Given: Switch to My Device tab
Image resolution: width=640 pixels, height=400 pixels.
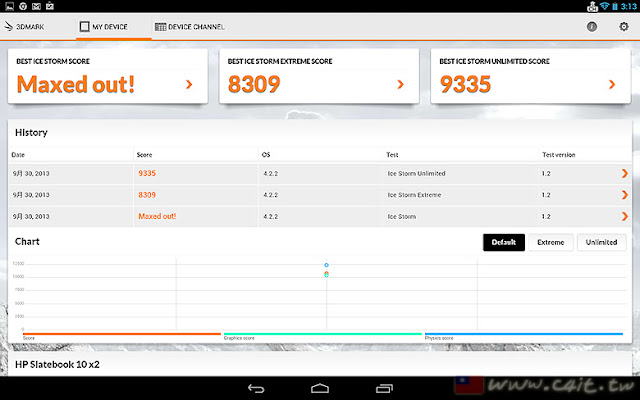Looking at the screenshot, I should 104,27.
